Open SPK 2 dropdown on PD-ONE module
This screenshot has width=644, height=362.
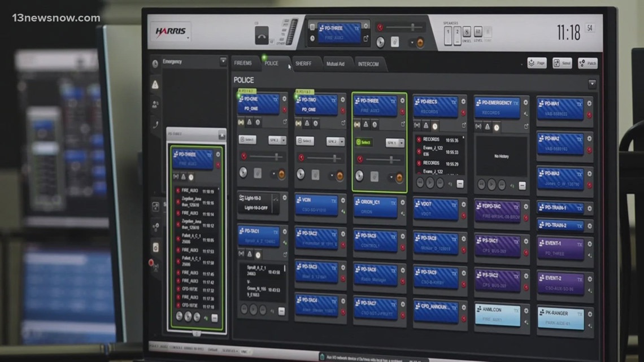[277, 140]
